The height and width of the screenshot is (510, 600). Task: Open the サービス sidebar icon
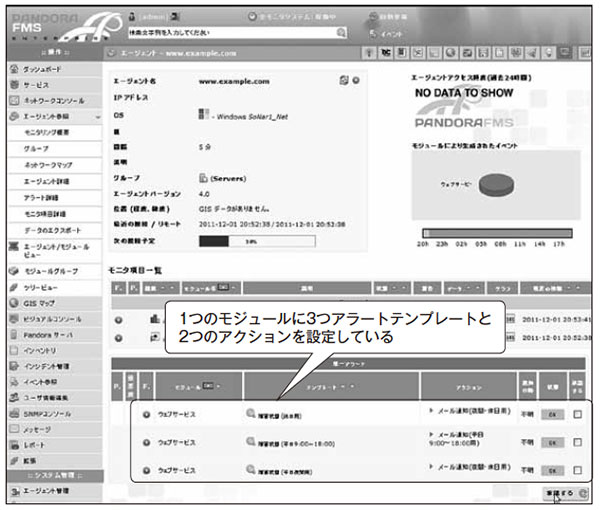14,85
